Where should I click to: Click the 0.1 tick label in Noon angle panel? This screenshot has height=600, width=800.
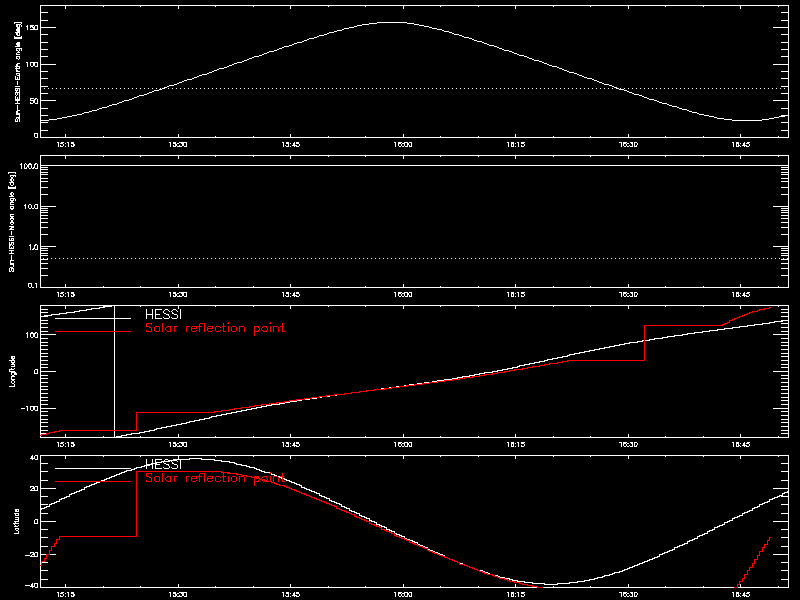pos(33,285)
